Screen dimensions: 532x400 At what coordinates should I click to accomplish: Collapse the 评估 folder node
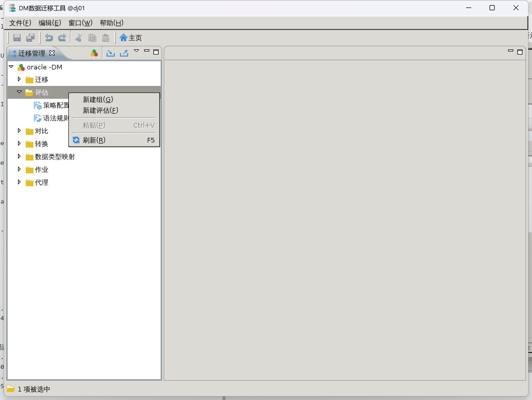19,92
